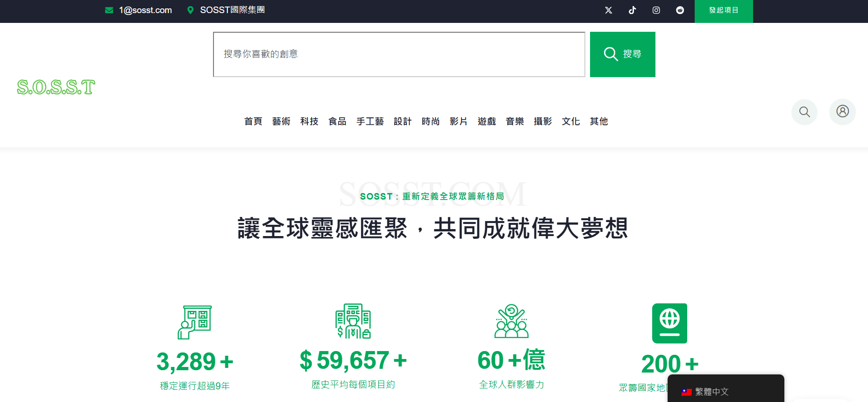
Task: Open the 其他 category
Action: tap(599, 122)
